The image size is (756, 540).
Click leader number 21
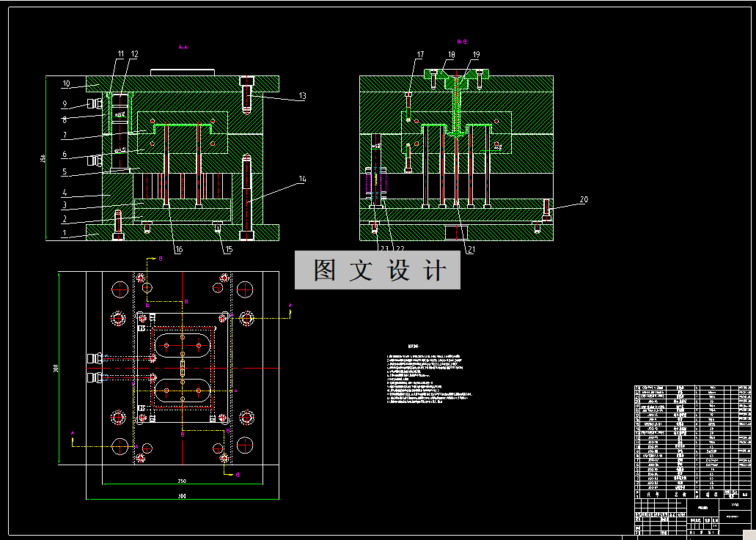[x=471, y=249]
